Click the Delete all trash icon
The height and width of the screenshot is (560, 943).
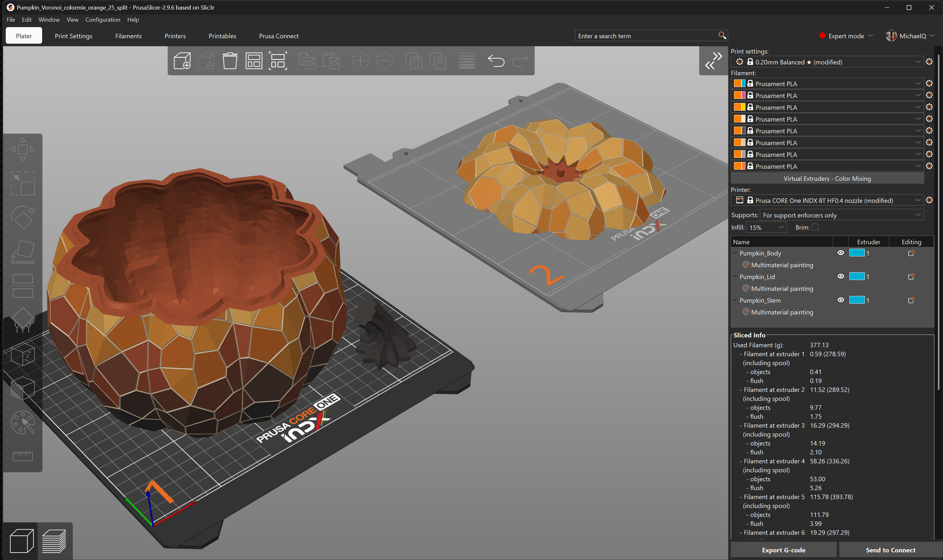(x=230, y=61)
